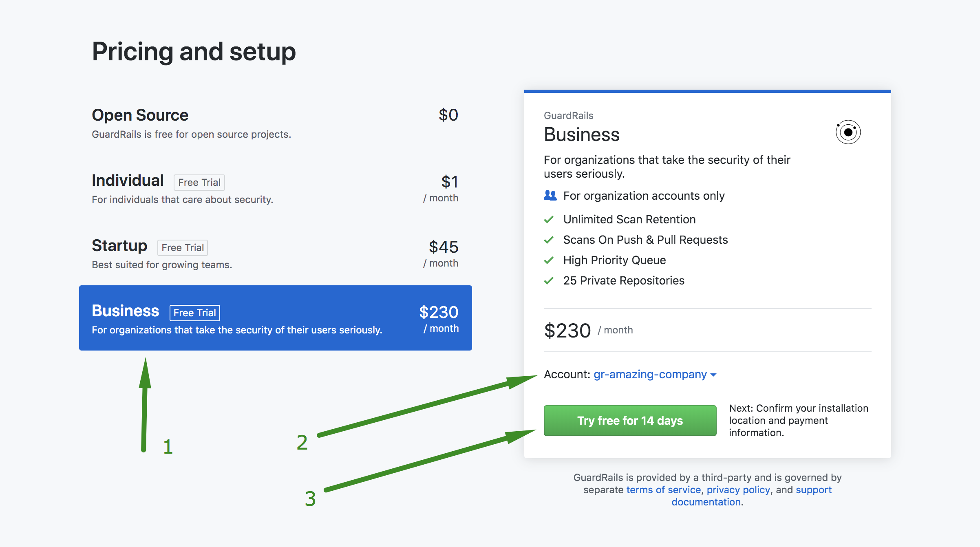Image resolution: width=980 pixels, height=547 pixels.
Task: Click the Pricing and setup heading
Action: click(194, 52)
